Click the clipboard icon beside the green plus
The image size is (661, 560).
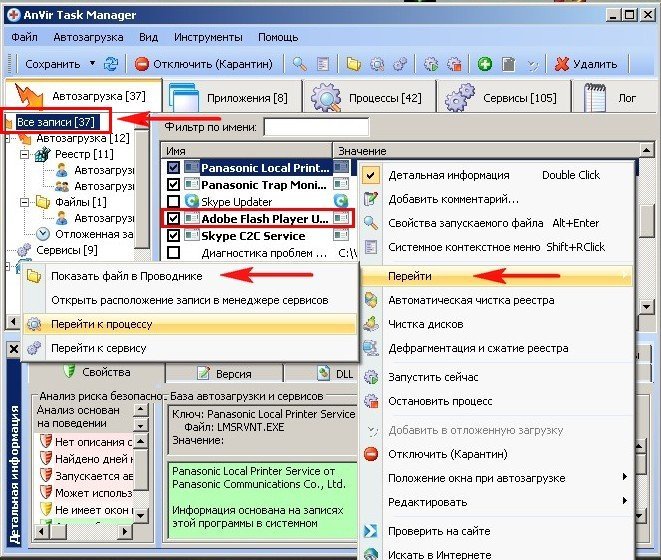[x=508, y=64]
